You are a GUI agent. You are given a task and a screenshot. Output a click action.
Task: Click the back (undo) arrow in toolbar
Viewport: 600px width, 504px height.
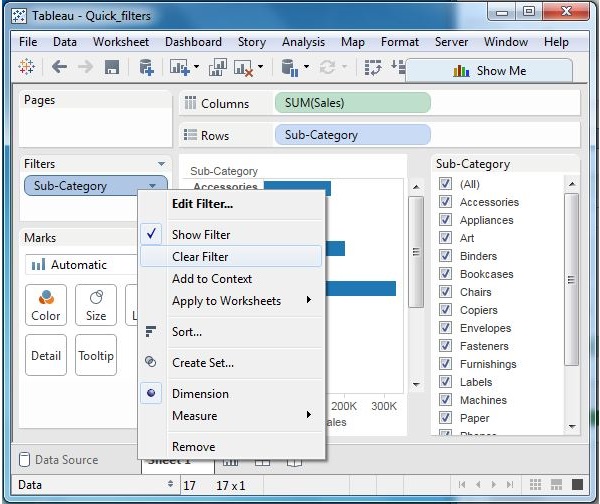pyautogui.click(x=59, y=67)
